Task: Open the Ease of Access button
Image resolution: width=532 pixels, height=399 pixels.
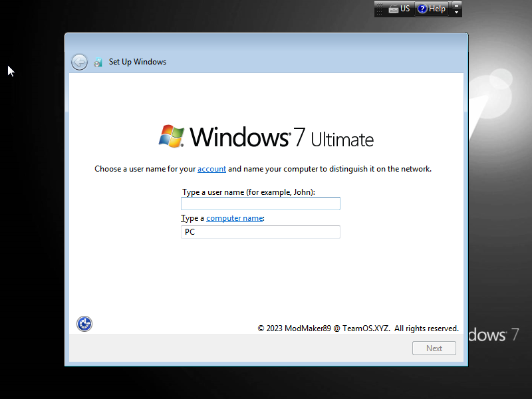Action: (84, 324)
